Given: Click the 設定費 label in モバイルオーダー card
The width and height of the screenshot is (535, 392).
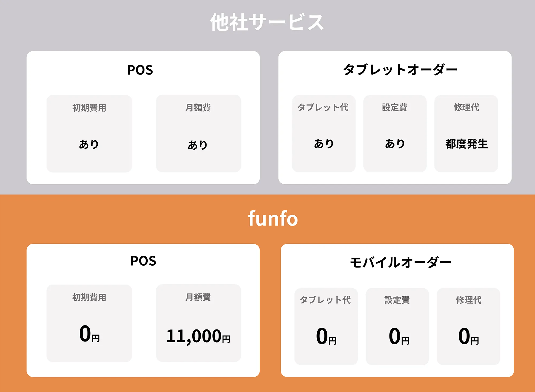Looking at the screenshot, I should pos(397,300).
